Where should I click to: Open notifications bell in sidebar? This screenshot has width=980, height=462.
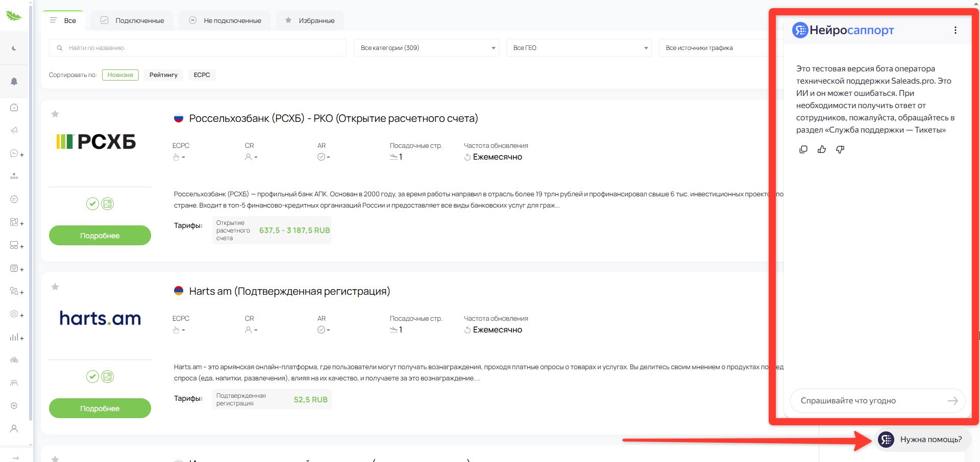[14, 82]
